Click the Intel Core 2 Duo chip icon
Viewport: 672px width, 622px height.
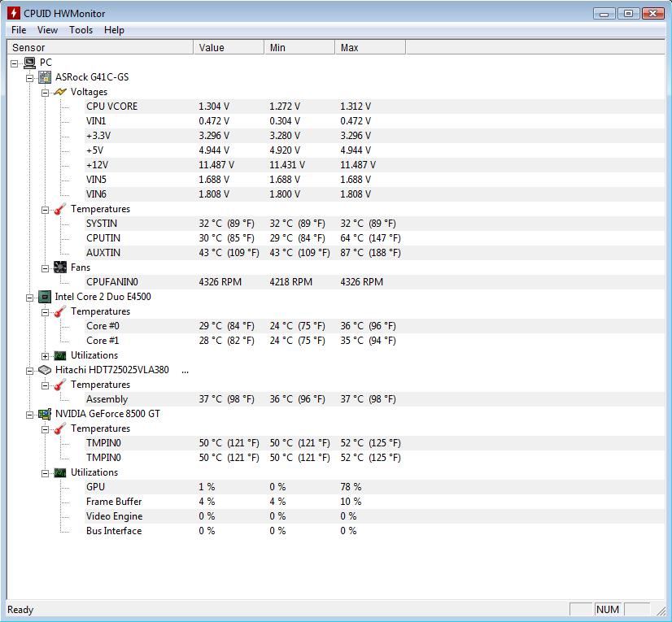coord(45,297)
